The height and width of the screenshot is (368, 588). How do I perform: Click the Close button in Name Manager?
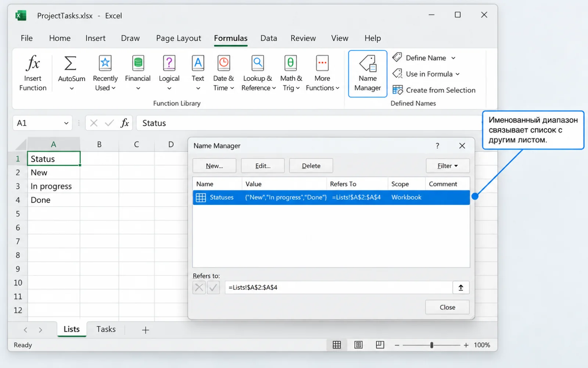[447, 307]
